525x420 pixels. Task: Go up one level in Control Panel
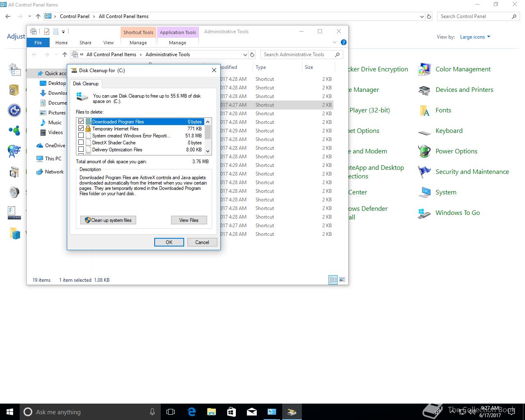(x=38, y=16)
